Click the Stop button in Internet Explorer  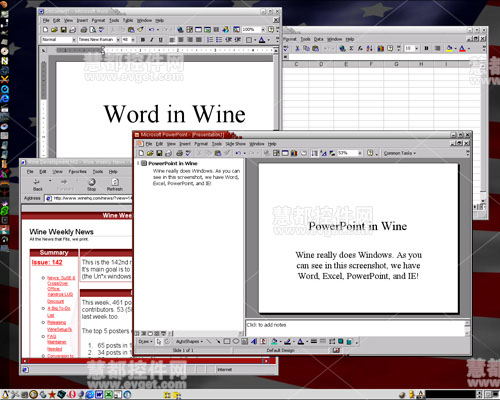(x=92, y=184)
